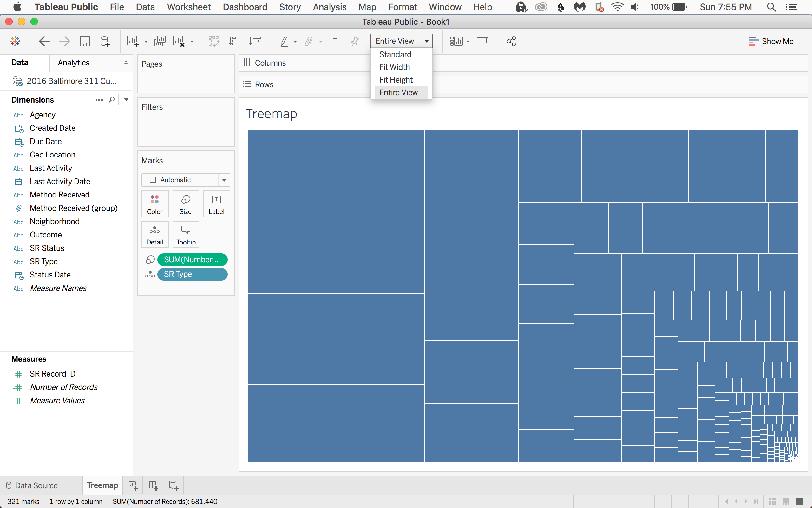Viewport: 812px width, 508px height.
Task: Click the new dashboard tab icon
Action: [x=153, y=485]
